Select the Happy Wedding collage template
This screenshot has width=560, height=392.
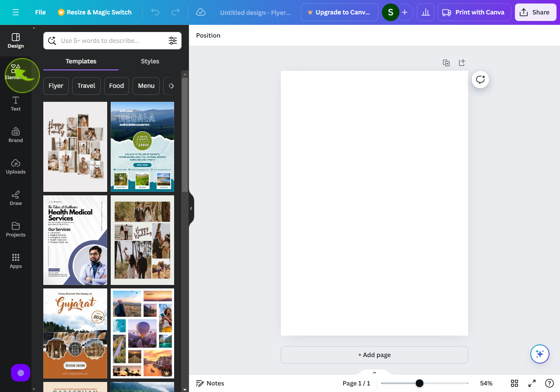click(x=143, y=240)
